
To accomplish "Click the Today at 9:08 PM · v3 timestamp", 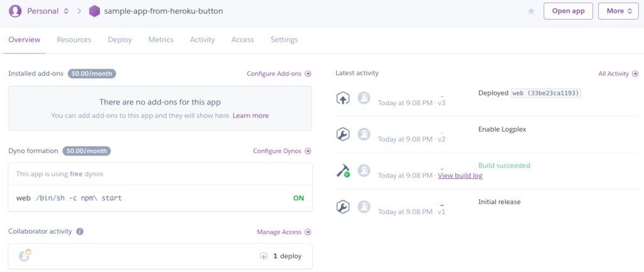I will click(411, 103).
